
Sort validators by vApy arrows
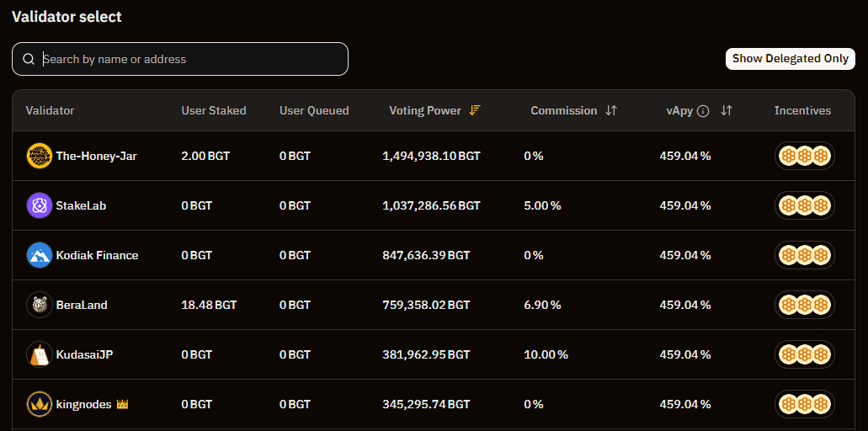click(727, 110)
